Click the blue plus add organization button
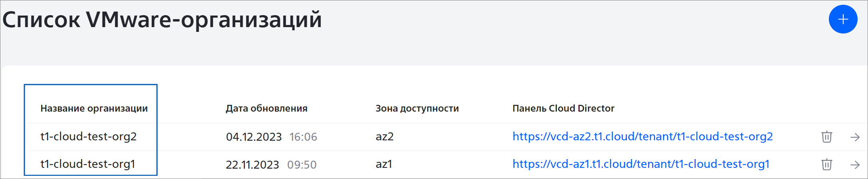This screenshot has width=868, height=179. 843,19
